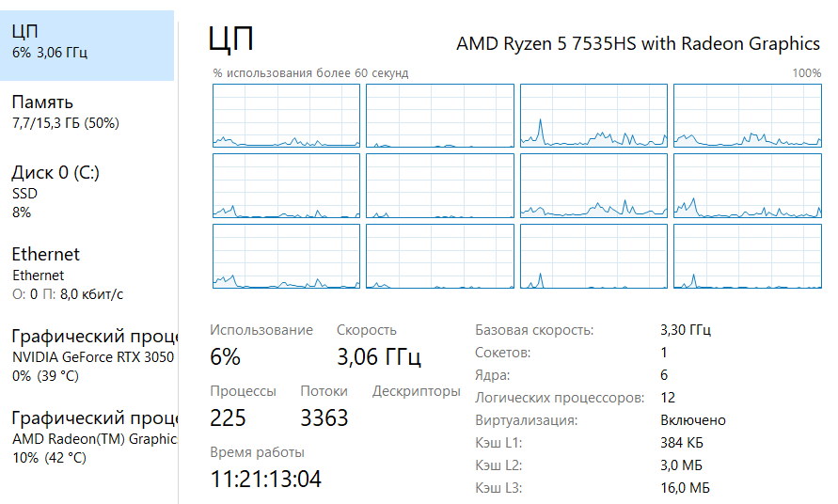
Task: Click the Время работы uptime counter
Action: (265, 479)
